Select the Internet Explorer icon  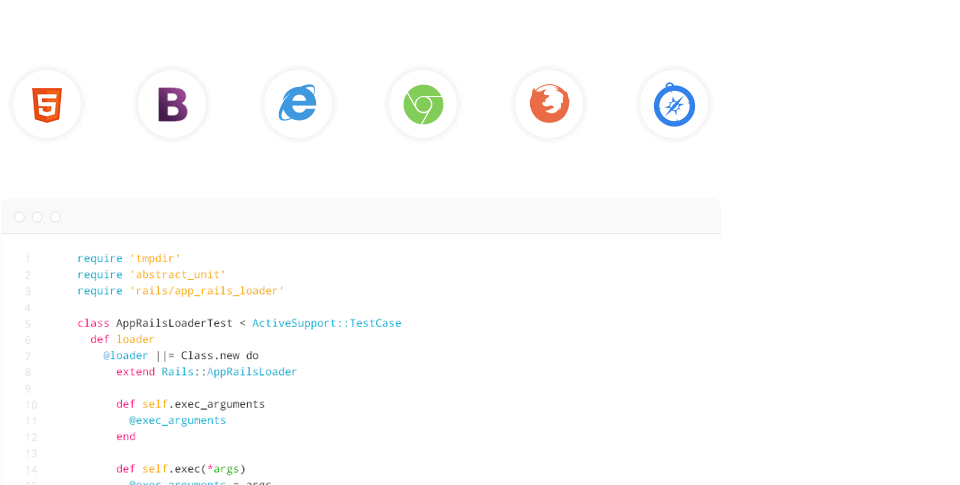[298, 103]
